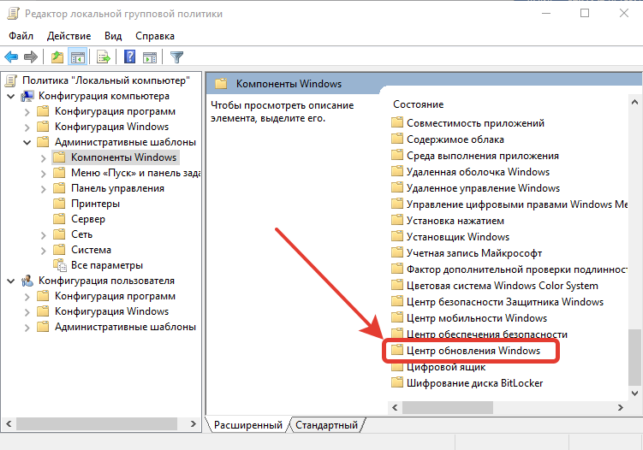Click folder icon next to Сервер
643x450 pixels.
pyautogui.click(x=59, y=219)
